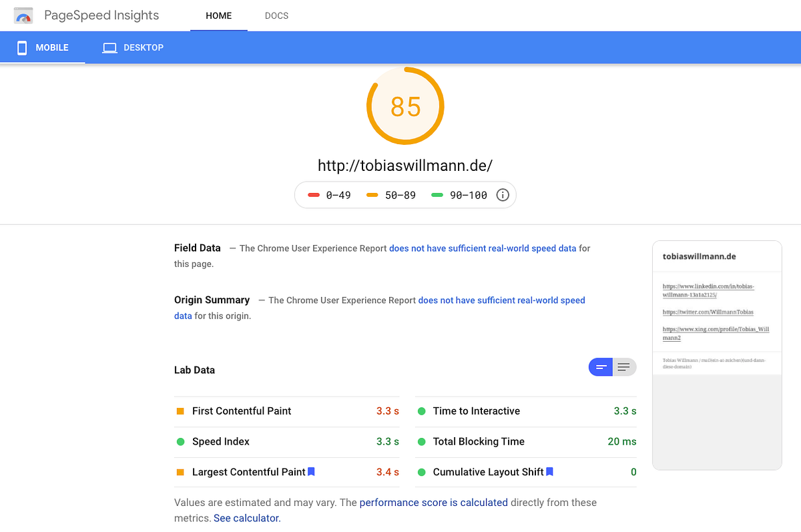Open the performance score is calculated link
The image size is (801, 532).
pyautogui.click(x=434, y=503)
